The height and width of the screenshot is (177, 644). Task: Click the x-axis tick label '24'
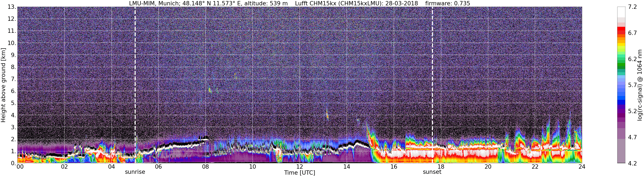pyautogui.click(x=582, y=167)
